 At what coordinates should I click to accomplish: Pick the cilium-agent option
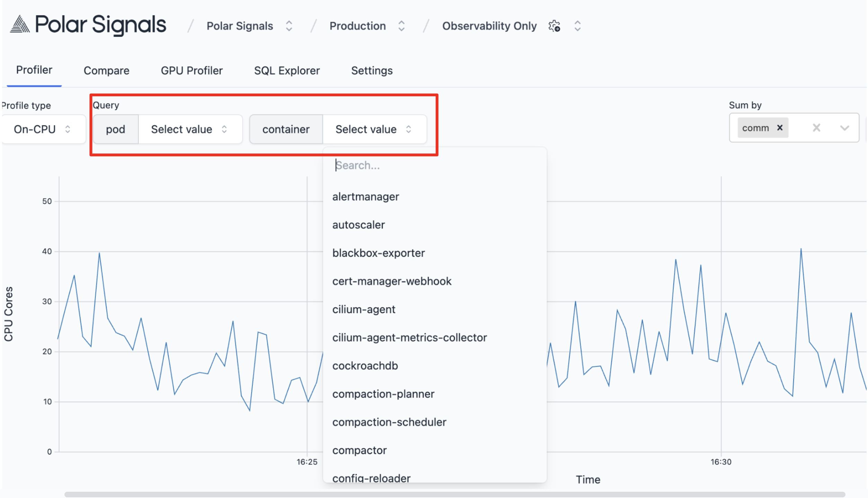pos(435,309)
